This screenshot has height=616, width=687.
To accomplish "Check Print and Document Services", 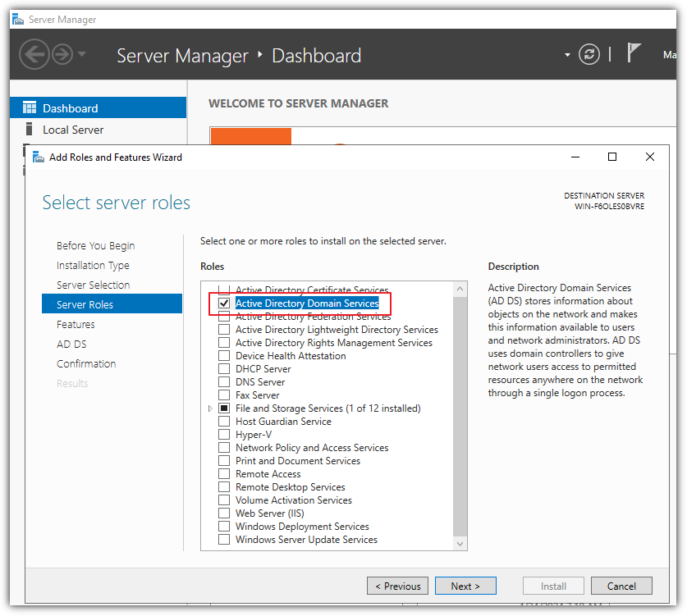I will click(224, 461).
